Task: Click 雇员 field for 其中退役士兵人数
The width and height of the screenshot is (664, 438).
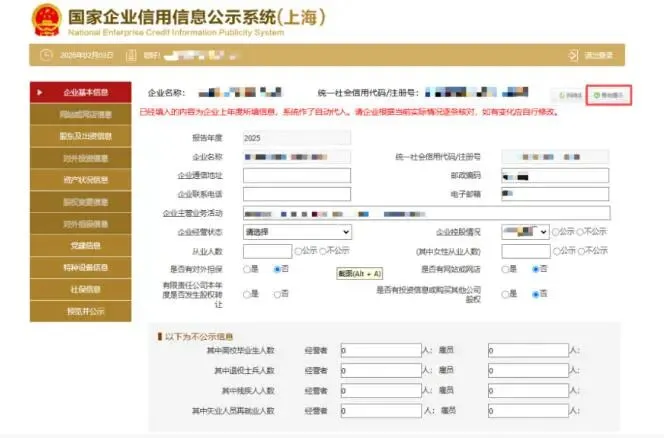Action: coord(528,370)
